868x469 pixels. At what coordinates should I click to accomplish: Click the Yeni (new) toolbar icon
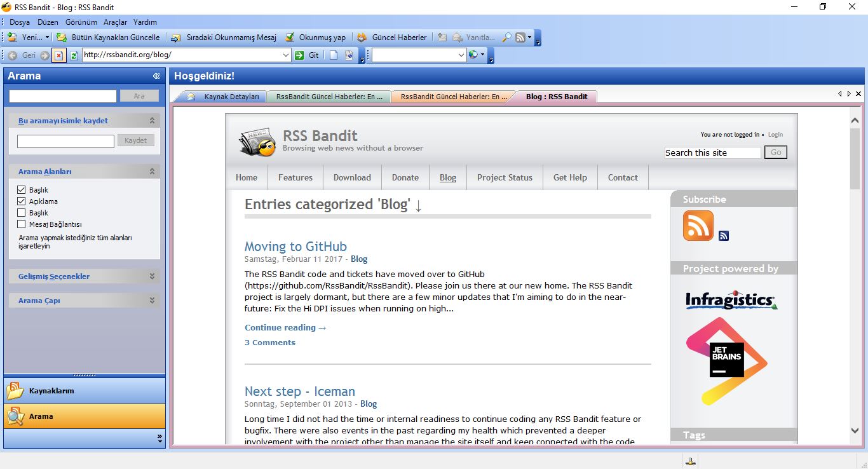[12, 37]
